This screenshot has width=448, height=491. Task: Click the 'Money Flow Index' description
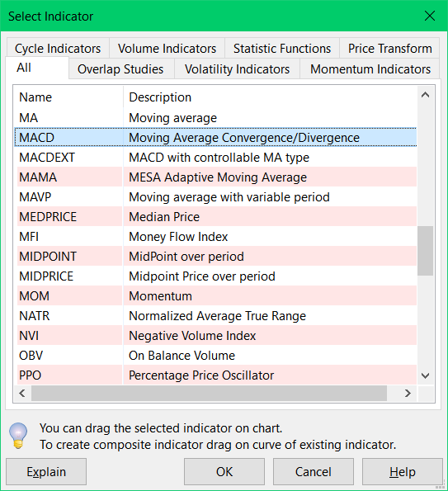click(178, 237)
